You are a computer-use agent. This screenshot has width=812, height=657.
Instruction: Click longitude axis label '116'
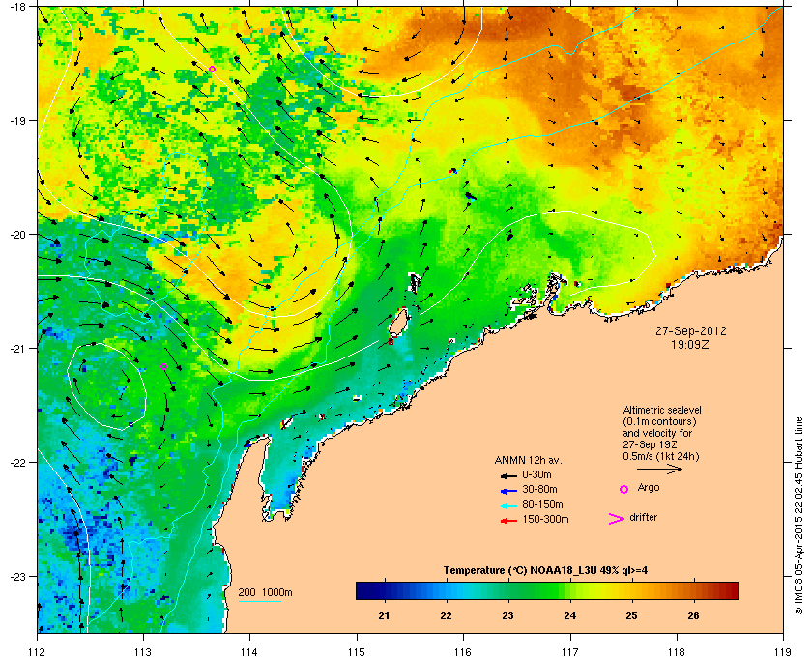pyautogui.click(x=463, y=651)
